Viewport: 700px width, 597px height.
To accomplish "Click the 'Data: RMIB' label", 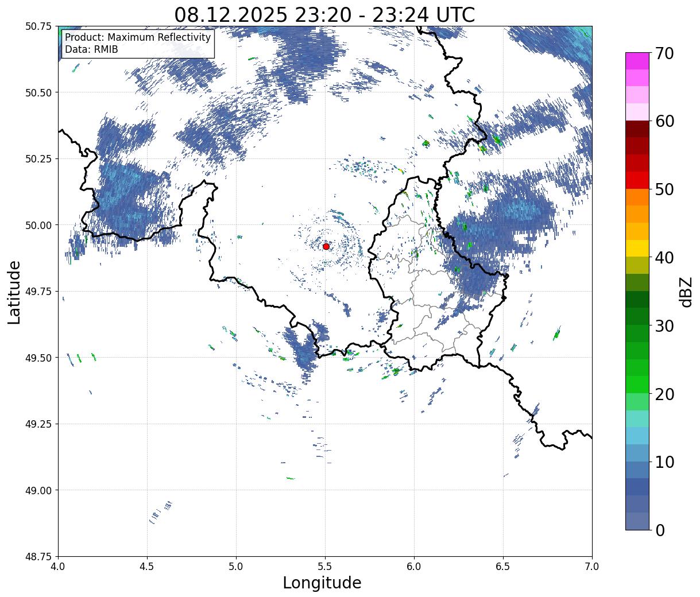I will coord(91,49).
